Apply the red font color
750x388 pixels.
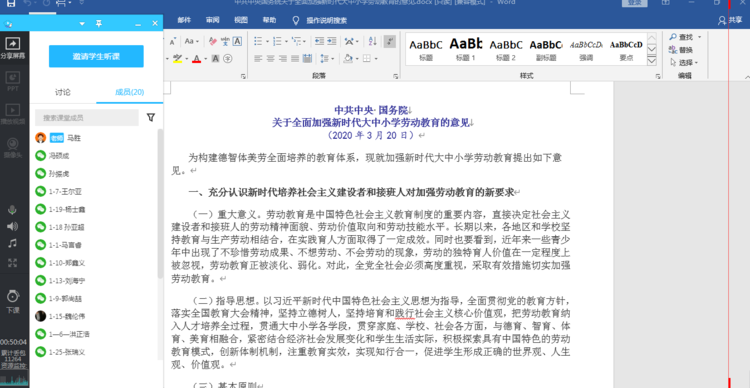(196, 58)
